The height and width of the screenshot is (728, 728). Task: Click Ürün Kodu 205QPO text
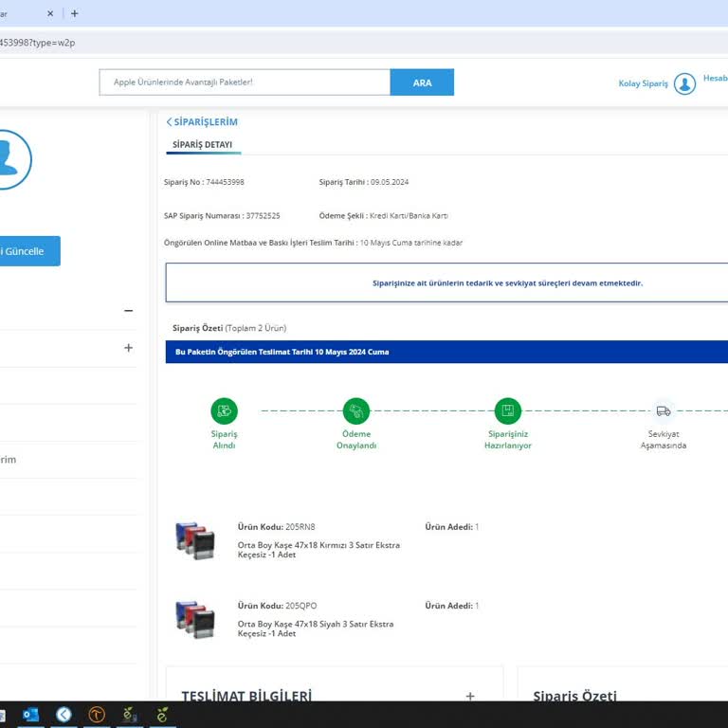click(277, 606)
